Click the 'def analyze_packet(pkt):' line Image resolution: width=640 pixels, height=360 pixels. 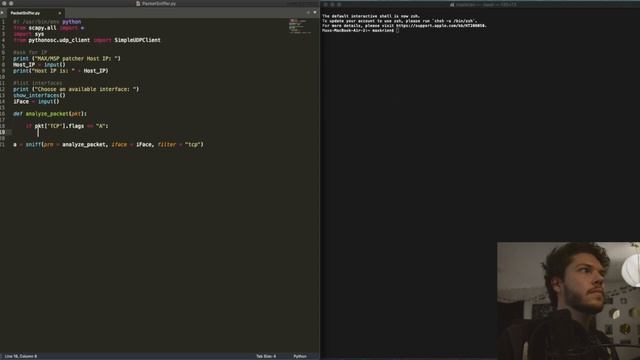pyautogui.click(x=50, y=113)
